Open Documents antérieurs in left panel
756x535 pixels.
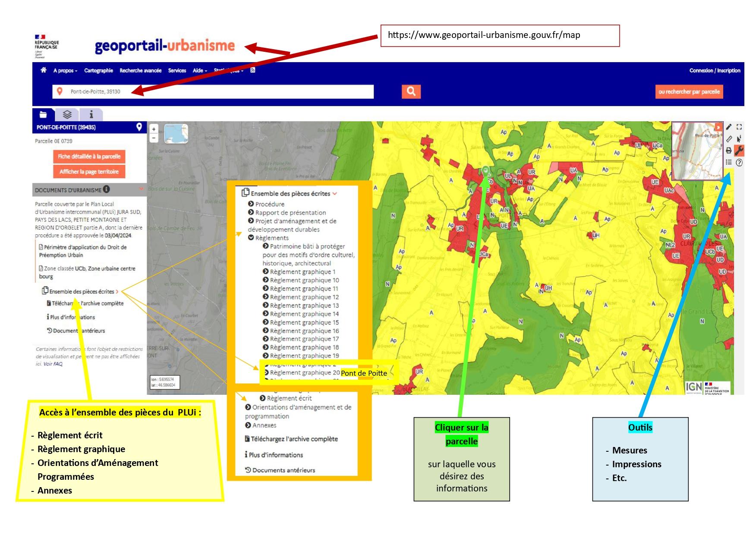(x=76, y=330)
